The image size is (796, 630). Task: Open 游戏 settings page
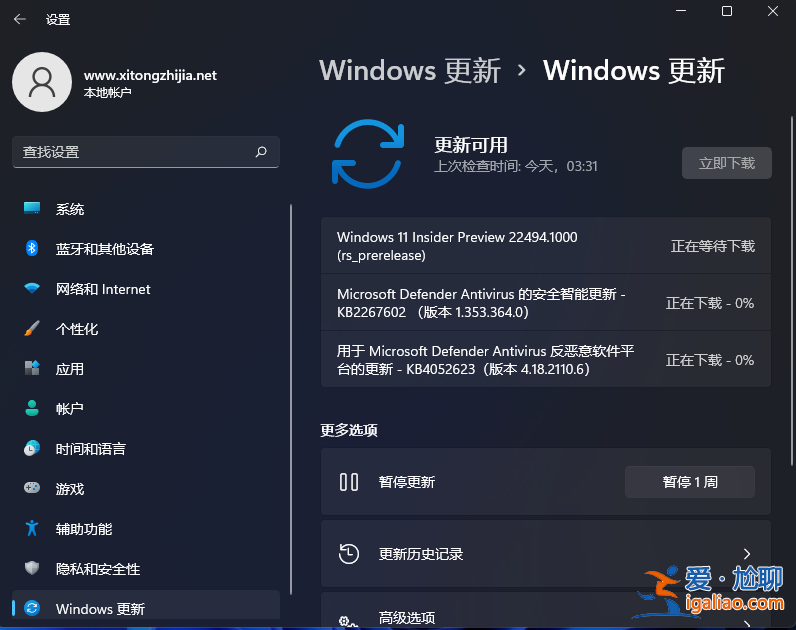coord(146,488)
